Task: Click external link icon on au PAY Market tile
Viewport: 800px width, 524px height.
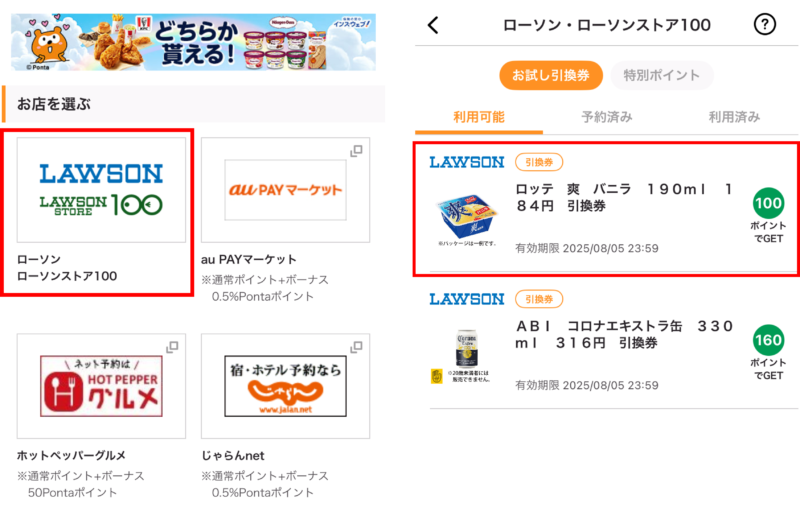Action: coord(356,151)
